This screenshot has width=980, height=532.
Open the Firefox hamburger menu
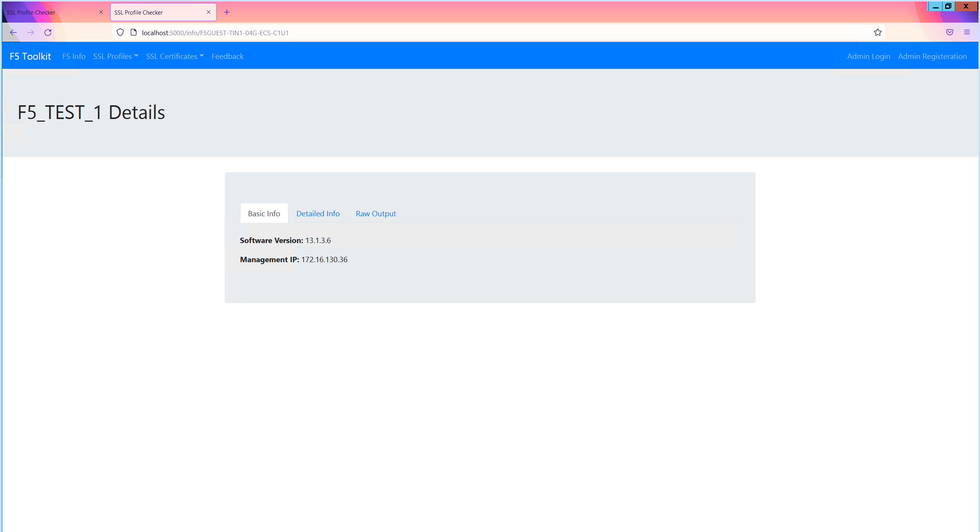click(967, 33)
